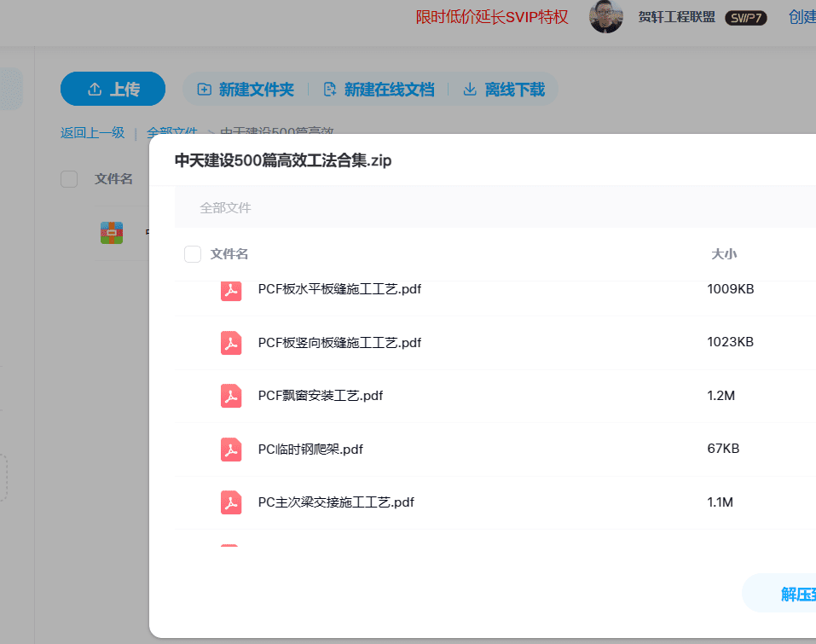Open the user avatar profile picture
This screenshot has width=816, height=644.
point(605,17)
